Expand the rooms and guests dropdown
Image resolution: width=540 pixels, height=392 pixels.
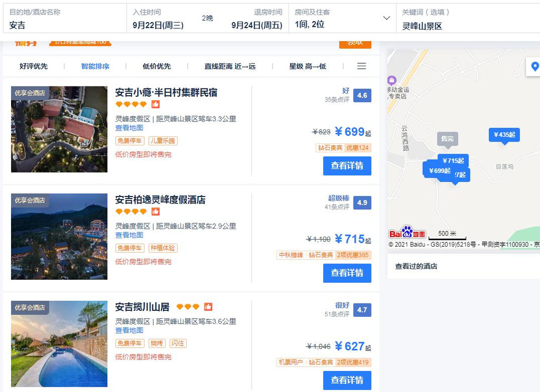click(x=387, y=18)
